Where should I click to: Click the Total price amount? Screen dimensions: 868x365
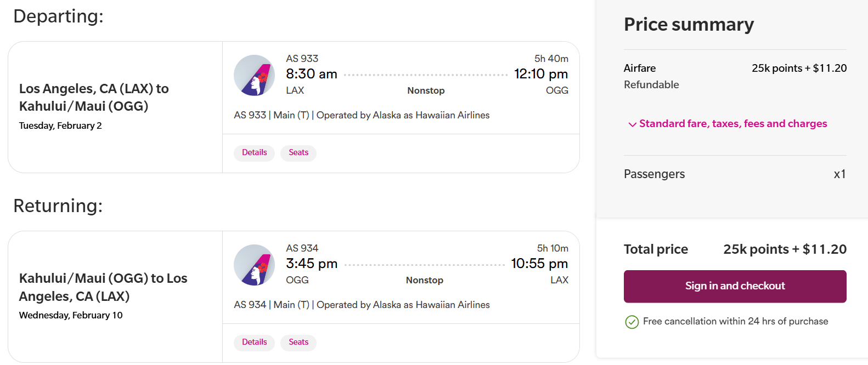point(785,249)
